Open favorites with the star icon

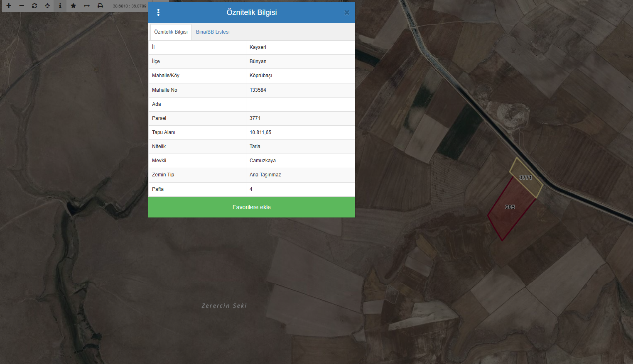coord(74,6)
